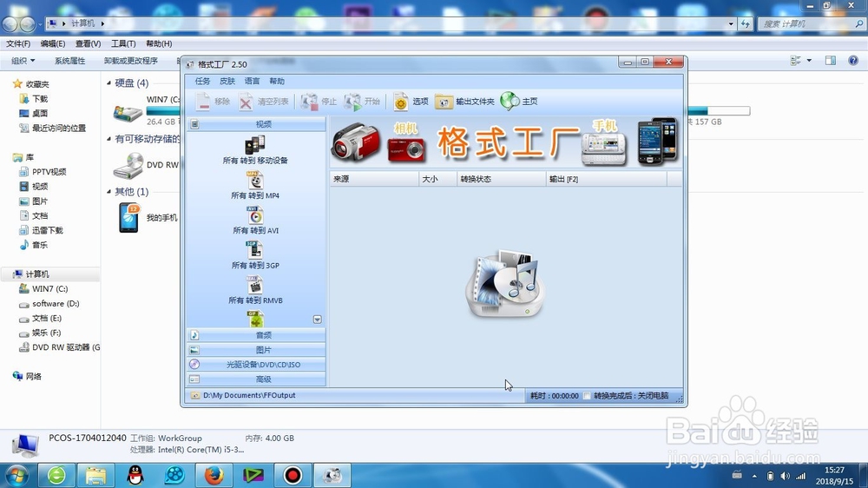
Task: Select software (D:) drive in Explorer tree
Action: (56, 304)
